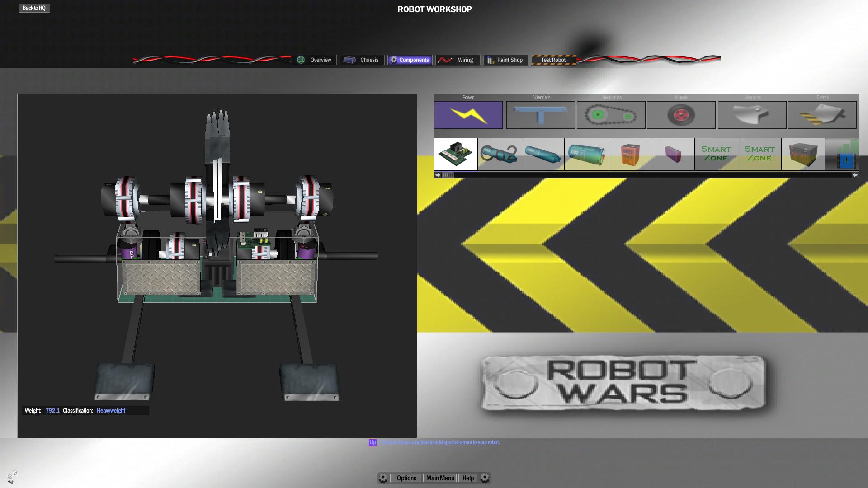This screenshot has width=868, height=488.
Task: Click the robot's right diamond-plate panel
Action: pos(276,278)
